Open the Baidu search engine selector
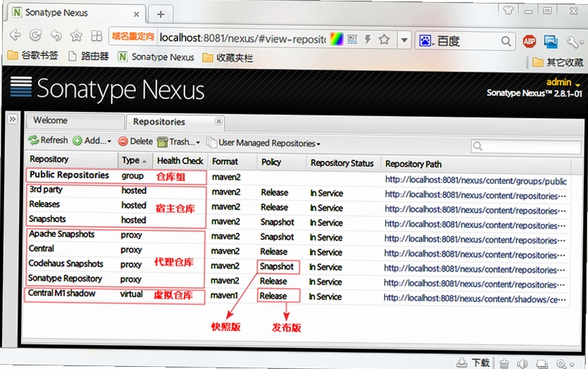This screenshot has width=588, height=369. 427,40
